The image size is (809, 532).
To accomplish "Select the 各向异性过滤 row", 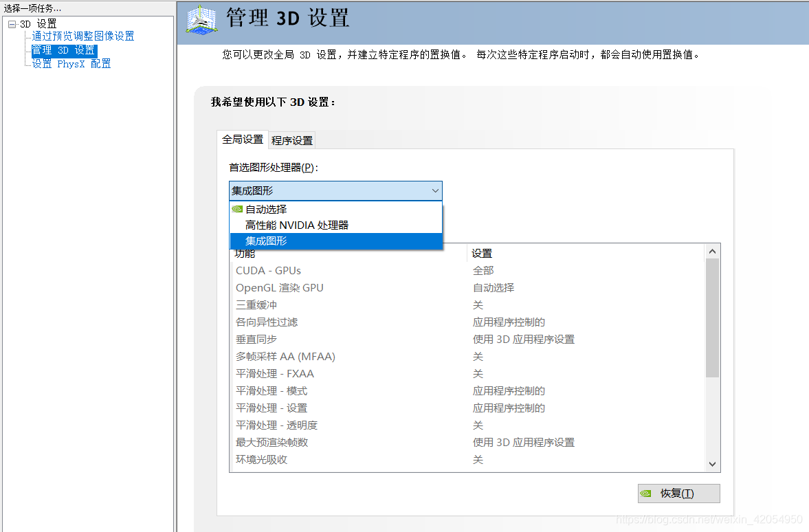I will coord(467,322).
